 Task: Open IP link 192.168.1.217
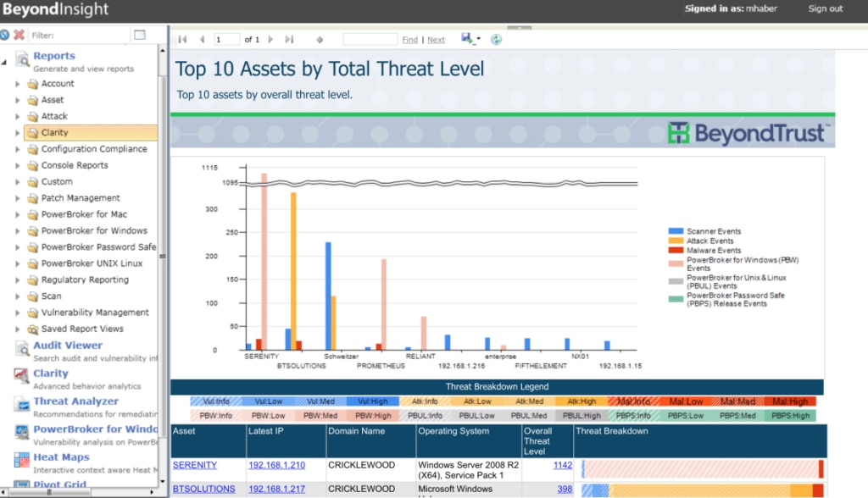(x=276, y=490)
